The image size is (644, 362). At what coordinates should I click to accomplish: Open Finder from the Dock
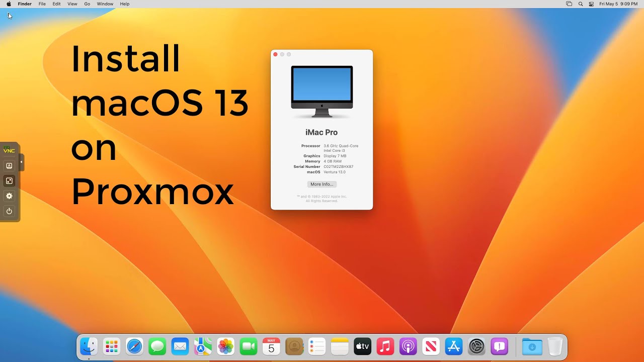coord(89,346)
